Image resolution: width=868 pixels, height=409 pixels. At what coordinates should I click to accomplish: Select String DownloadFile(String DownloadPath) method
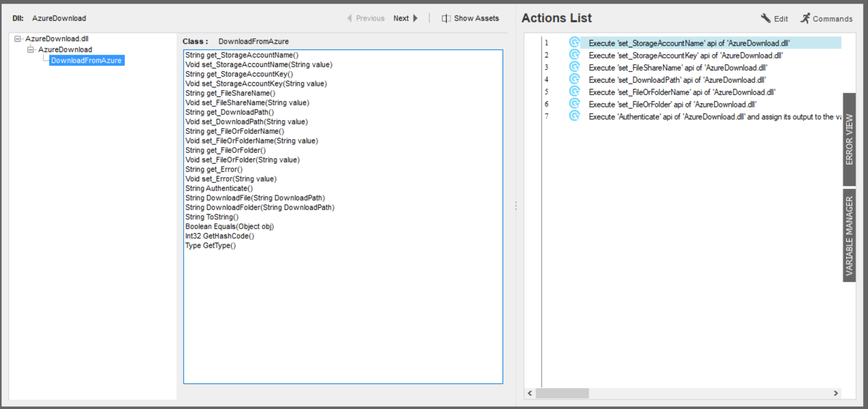pos(255,198)
